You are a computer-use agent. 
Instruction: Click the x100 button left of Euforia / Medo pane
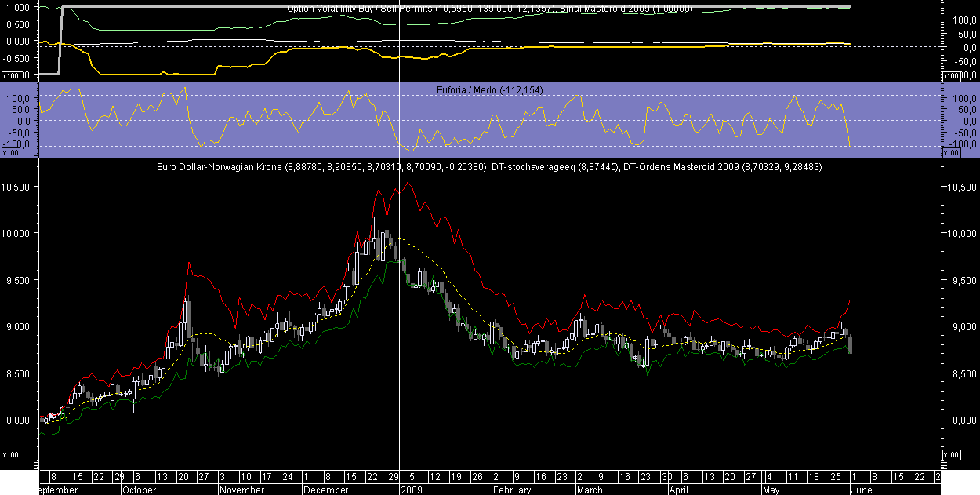coord(11,152)
